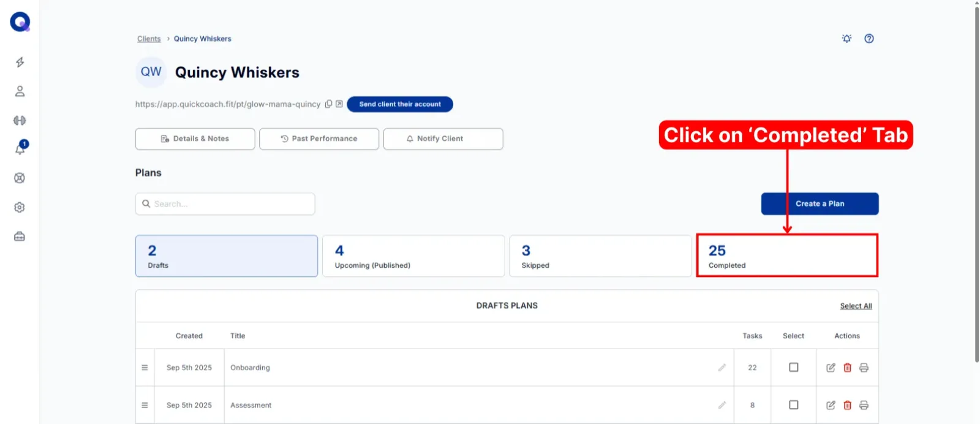This screenshot has width=980, height=424.
Task: Copy the client URL with copy icon
Action: coord(328,104)
